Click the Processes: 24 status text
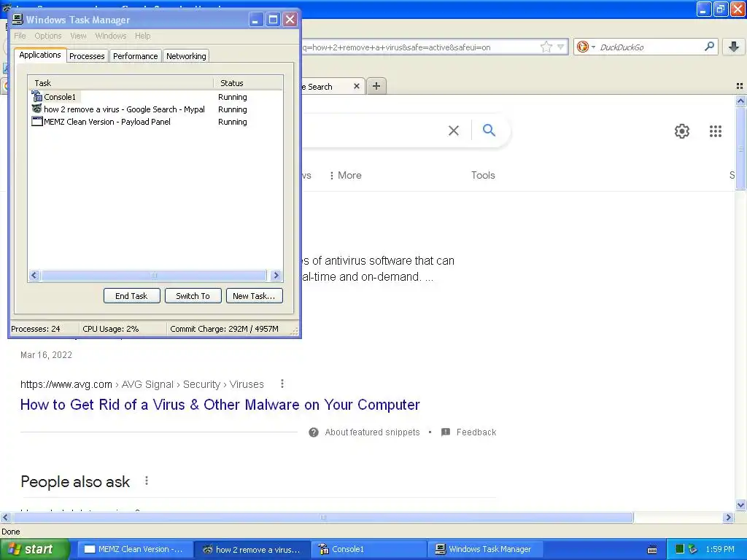Screen dimensions: 747x560 (35, 329)
